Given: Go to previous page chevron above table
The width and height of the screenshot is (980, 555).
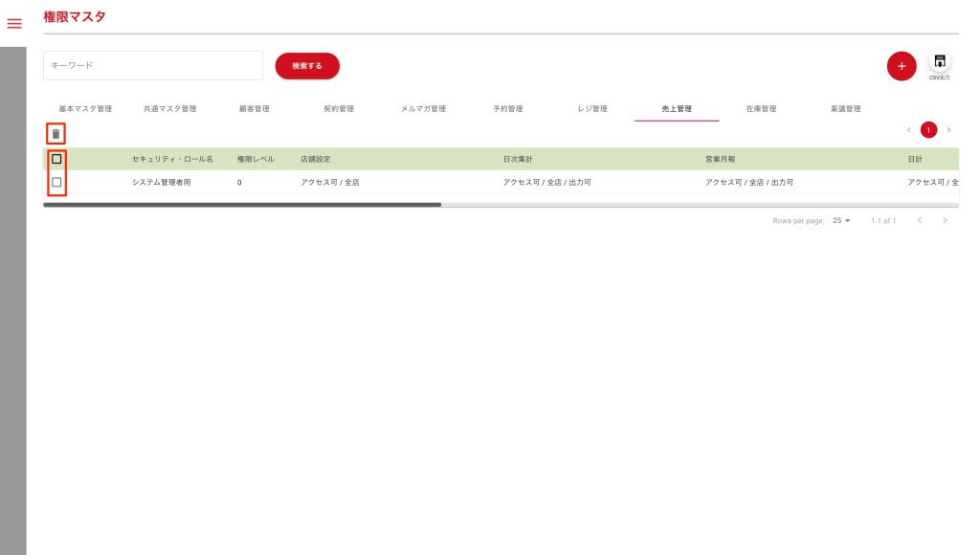Looking at the screenshot, I should tap(908, 130).
